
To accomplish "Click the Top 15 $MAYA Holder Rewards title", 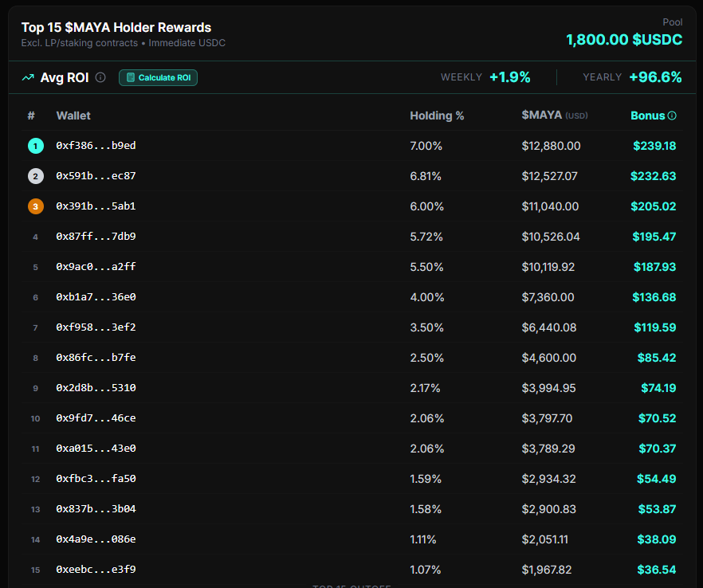I will [116, 27].
